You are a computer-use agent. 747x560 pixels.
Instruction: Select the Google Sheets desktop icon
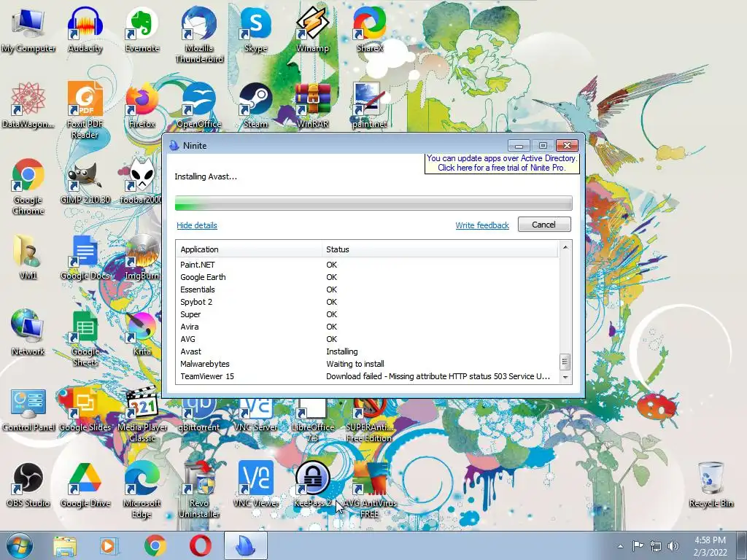pos(85,338)
